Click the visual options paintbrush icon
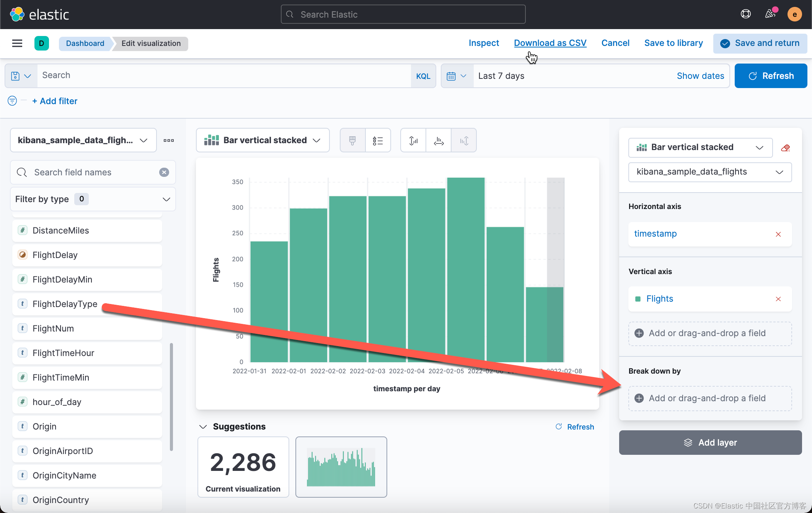The width and height of the screenshot is (812, 513). point(352,141)
